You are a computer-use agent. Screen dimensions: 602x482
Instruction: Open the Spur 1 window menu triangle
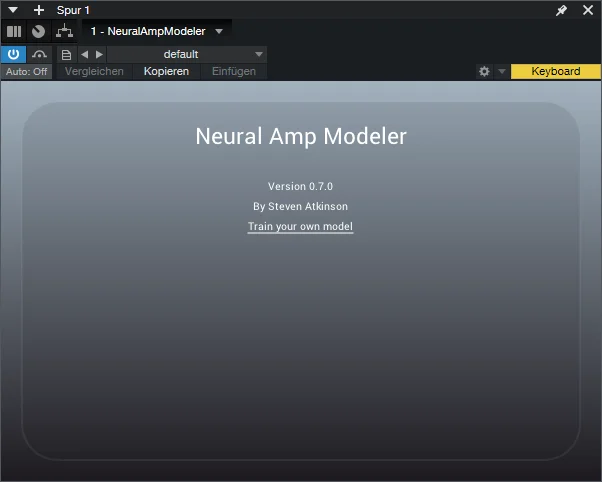(x=13, y=10)
